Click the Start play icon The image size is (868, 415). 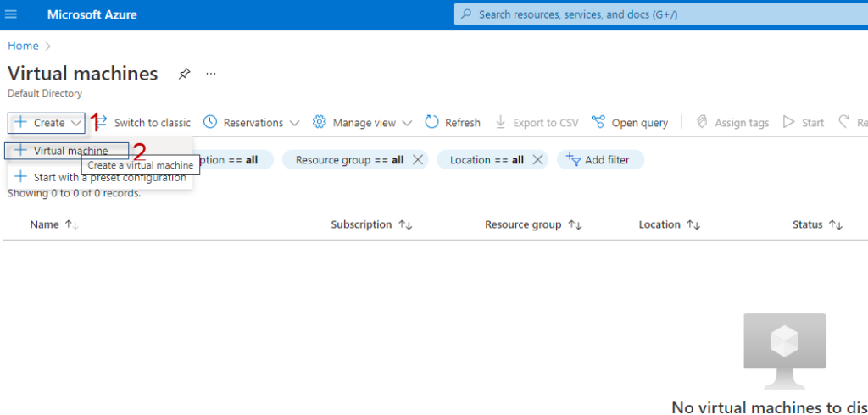click(789, 122)
